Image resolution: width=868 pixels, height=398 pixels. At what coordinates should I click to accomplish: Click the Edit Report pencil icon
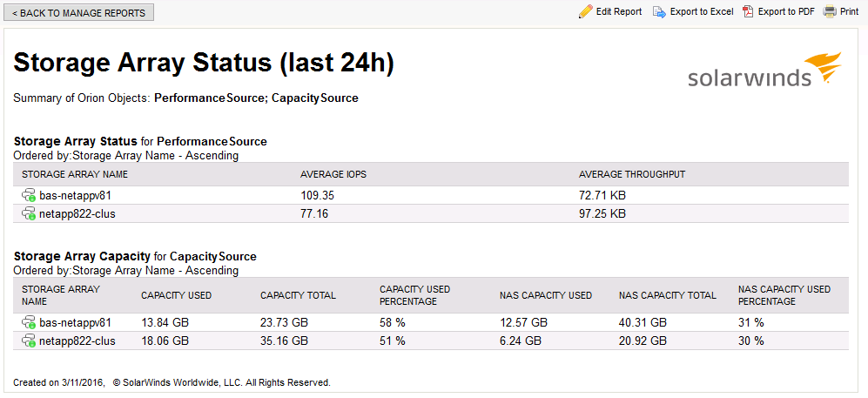[585, 11]
